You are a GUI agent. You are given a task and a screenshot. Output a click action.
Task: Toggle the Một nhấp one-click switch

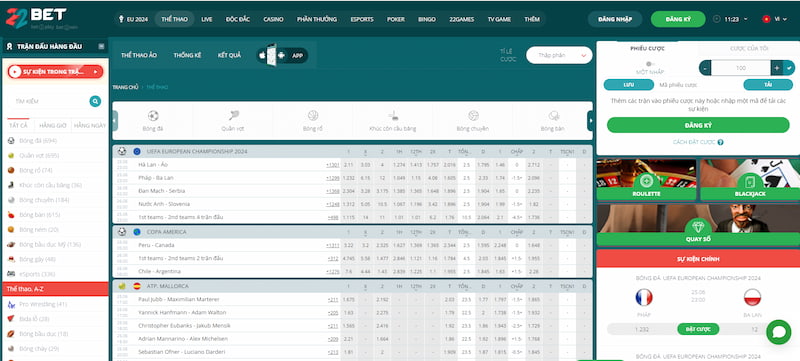point(649,64)
